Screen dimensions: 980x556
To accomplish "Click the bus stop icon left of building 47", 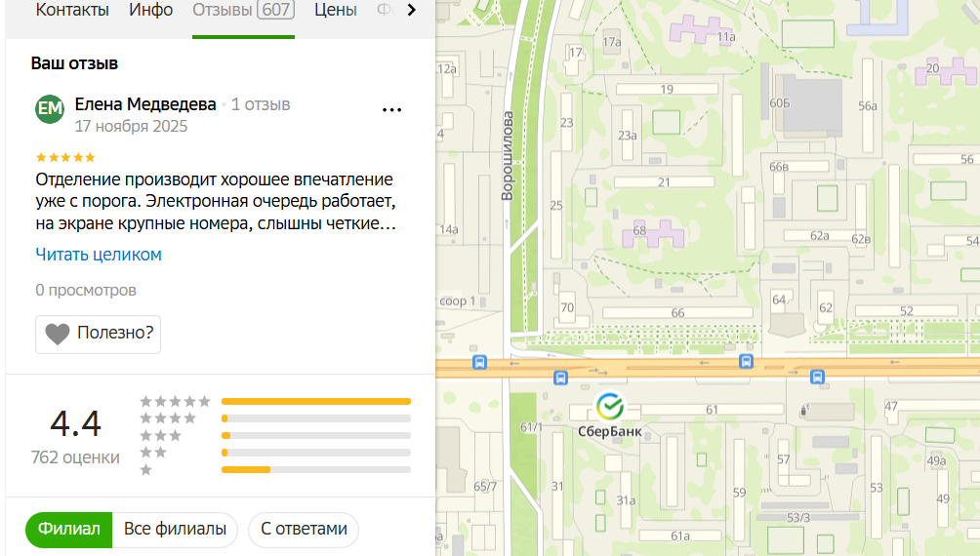I will tap(817, 377).
